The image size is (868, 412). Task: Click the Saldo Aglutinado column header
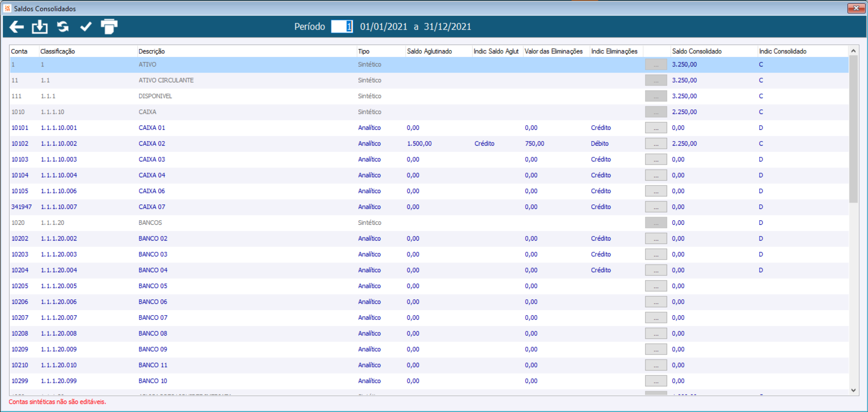click(x=429, y=51)
